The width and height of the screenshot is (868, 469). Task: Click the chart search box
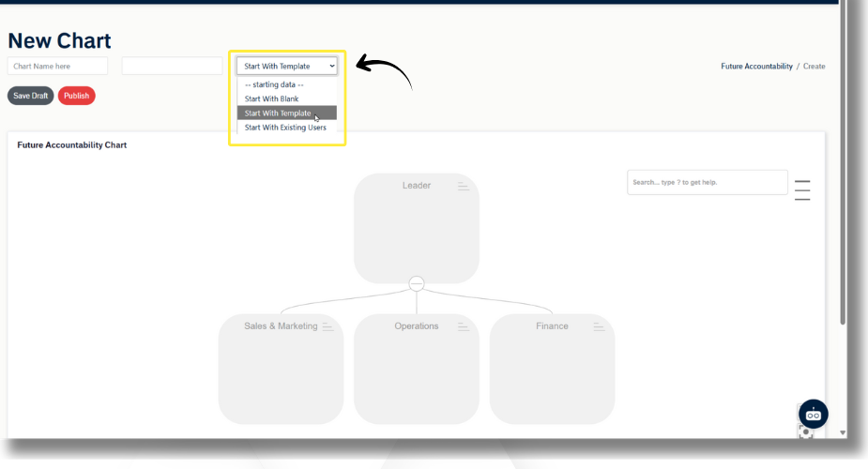(707, 182)
